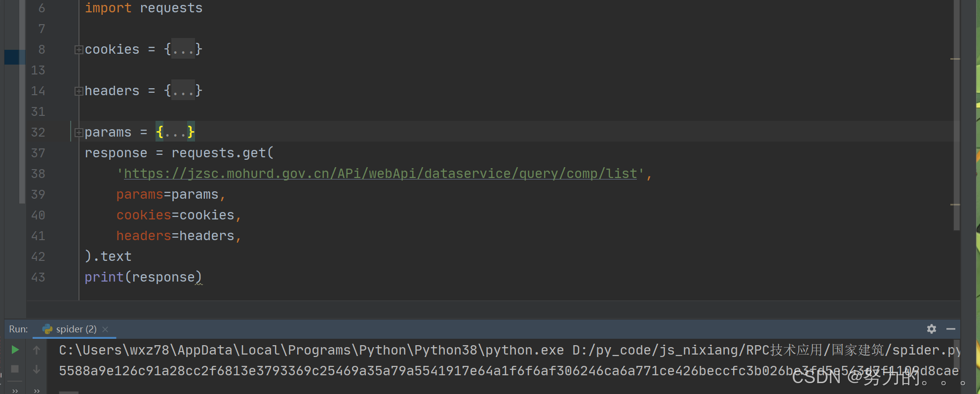980x394 pixels.
Task: Click the 'Run:' panel label
Action: 18,329
